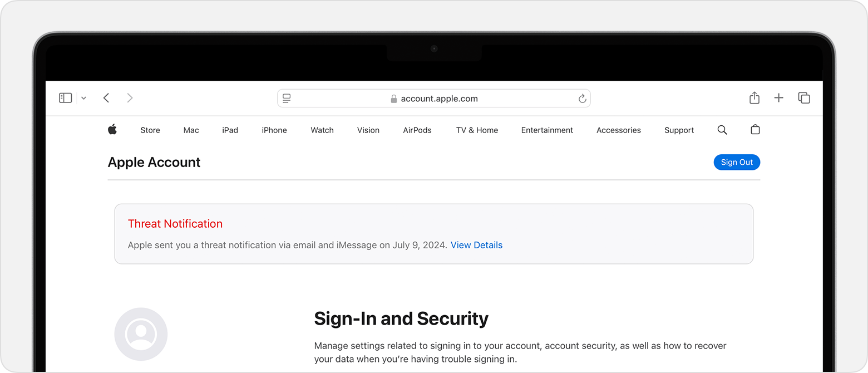This screenshot has width=868, height=373.
Task: Click the padlock icon in the address bar
Action: coord(393,99)
